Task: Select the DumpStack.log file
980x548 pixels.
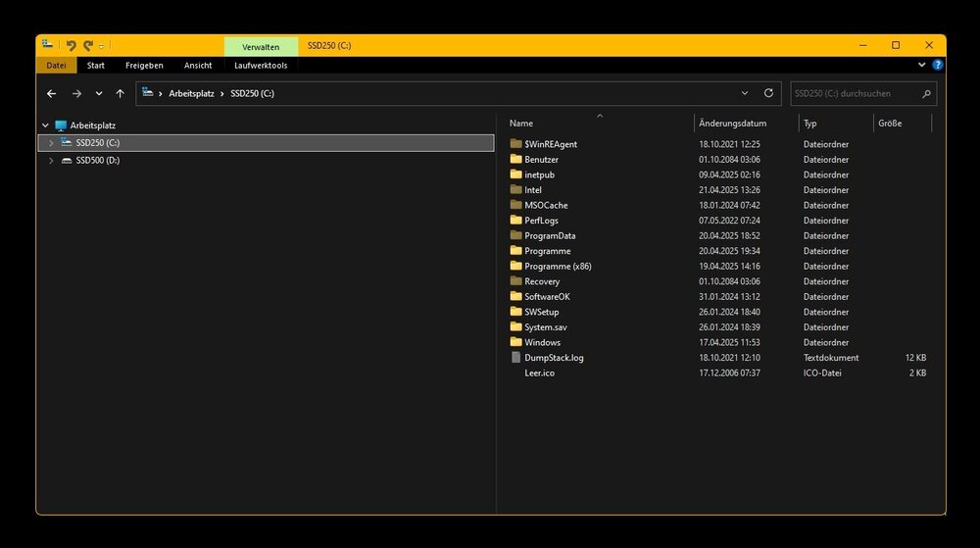Action: (554, 358)
